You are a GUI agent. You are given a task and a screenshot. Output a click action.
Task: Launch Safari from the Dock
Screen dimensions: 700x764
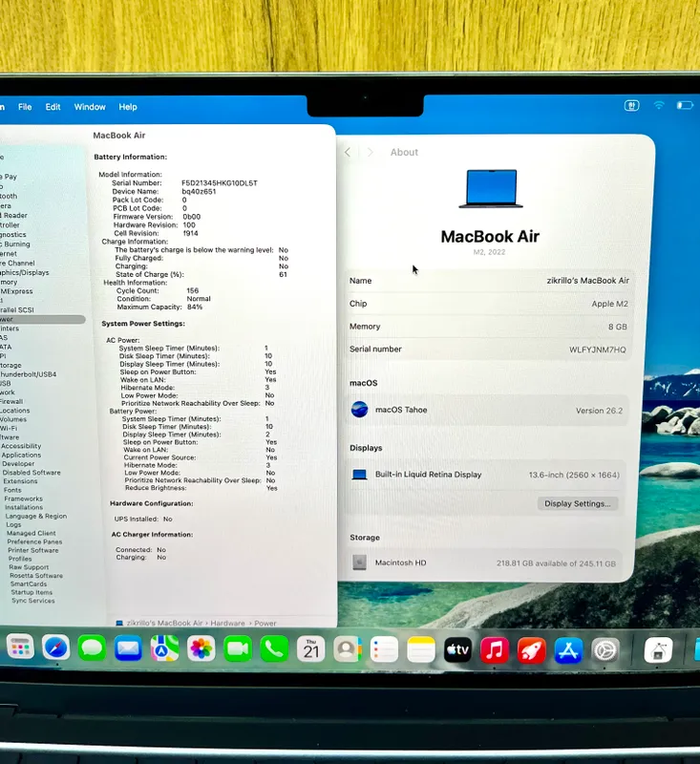(x=56, y=647)
